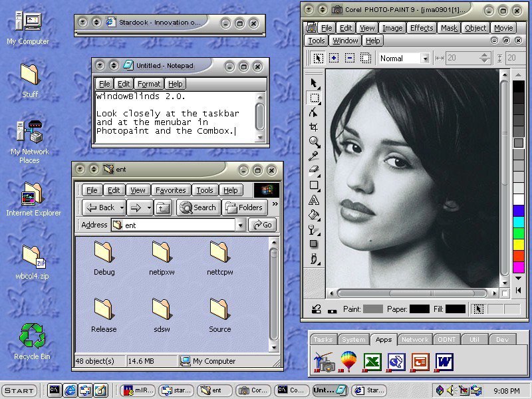Launch Excel from the Apps launcher bar

(372, 362)
